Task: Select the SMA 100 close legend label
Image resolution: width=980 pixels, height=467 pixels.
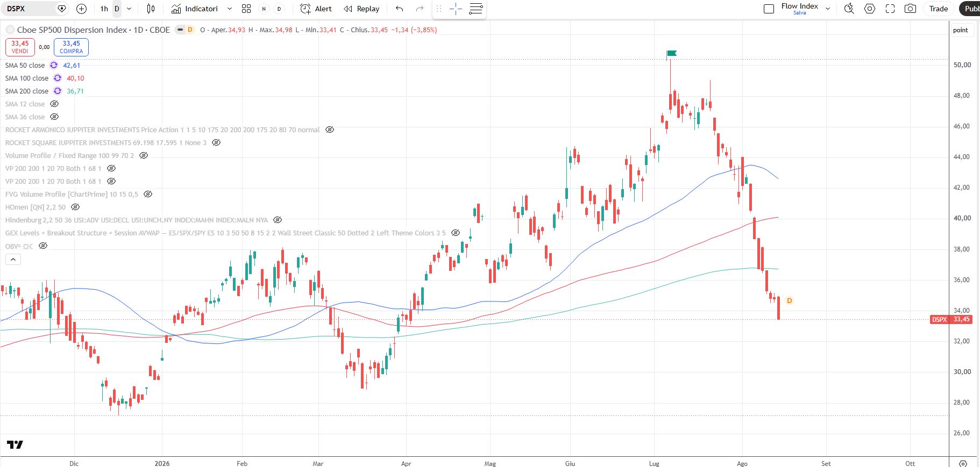Action: coord(26,78)
